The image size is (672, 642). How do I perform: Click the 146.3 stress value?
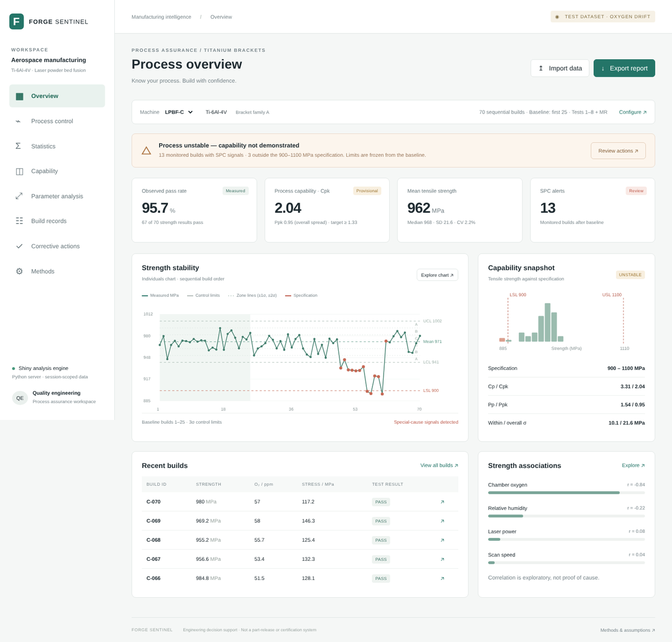309,521
